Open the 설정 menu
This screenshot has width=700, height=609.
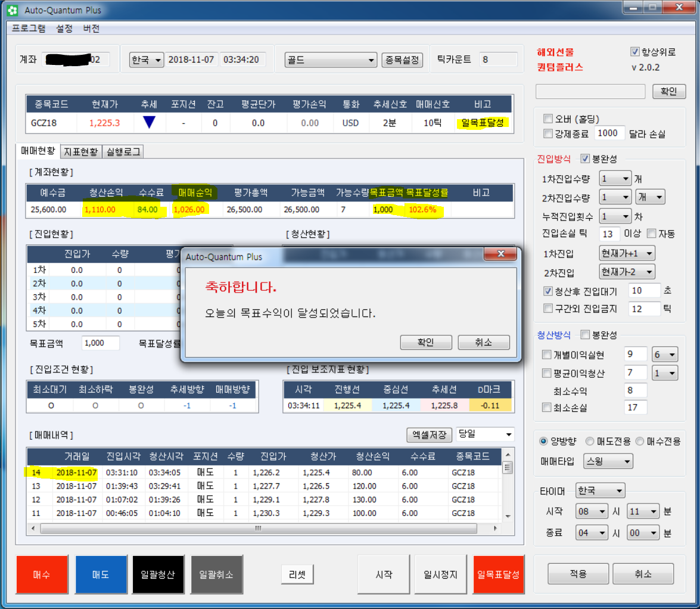tap(64, 29)
